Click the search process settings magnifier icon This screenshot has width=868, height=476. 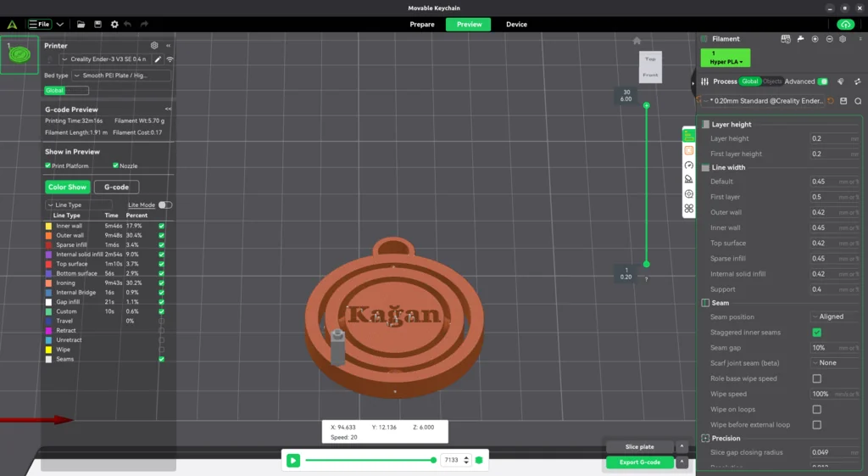pos(857,101)
